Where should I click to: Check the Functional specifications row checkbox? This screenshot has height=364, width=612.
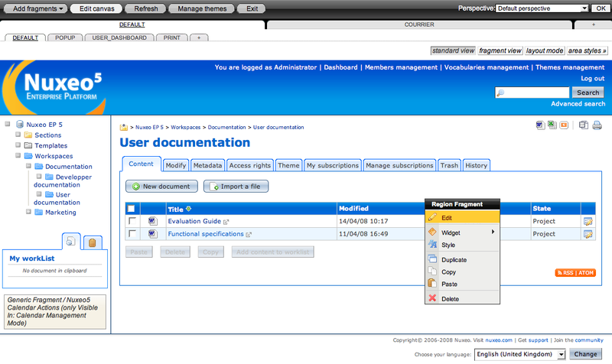(x=132, y=234)
